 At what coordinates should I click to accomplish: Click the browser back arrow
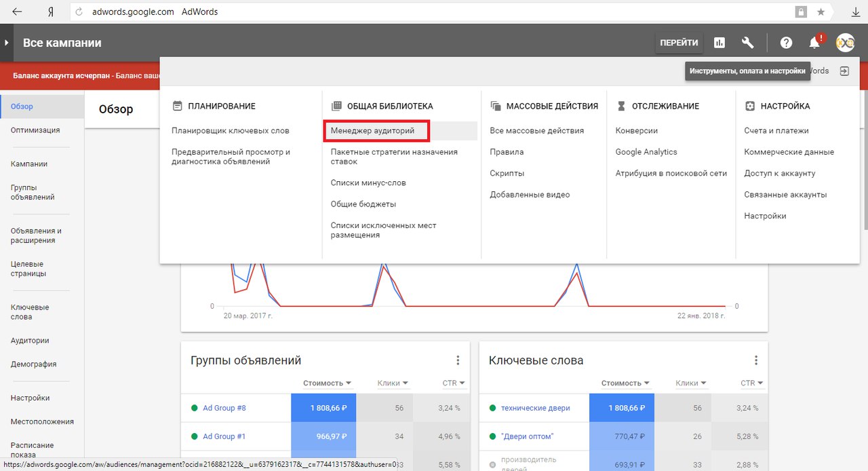[17, 12]
